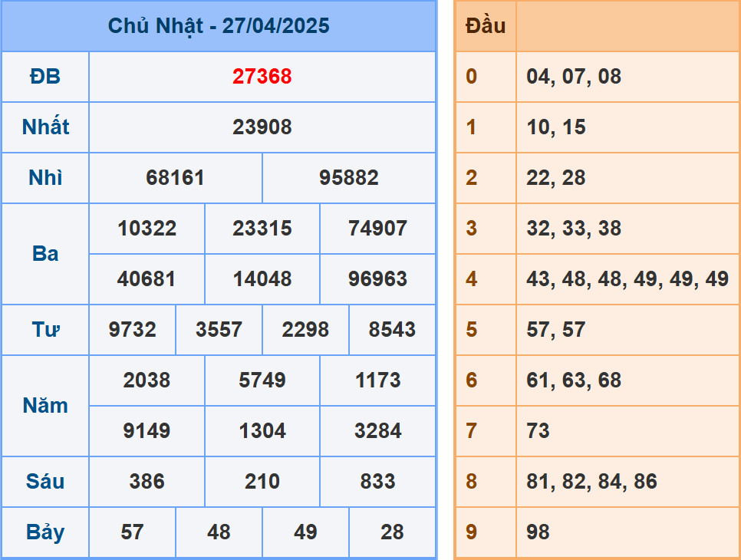This screenshot has height=560, width=741.
Task: Select number 8543 in Tư row
Action: click(391, 329)
